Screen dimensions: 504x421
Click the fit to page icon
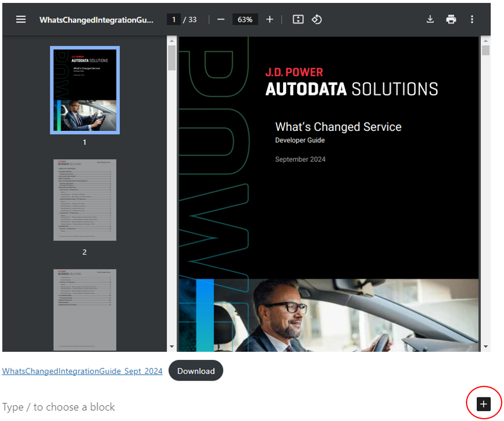coord(298,19)
